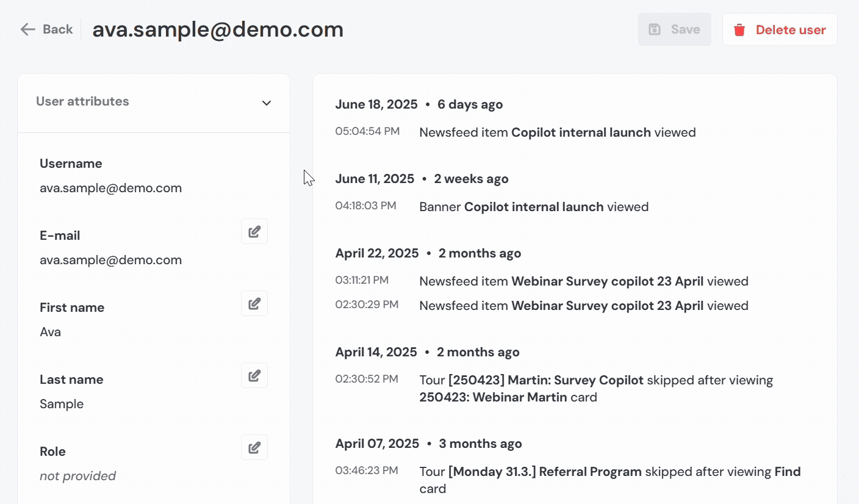Click the ava.sample@demo.com page title
This screenshot has height=504, width=859.
(x=218, y=29)
